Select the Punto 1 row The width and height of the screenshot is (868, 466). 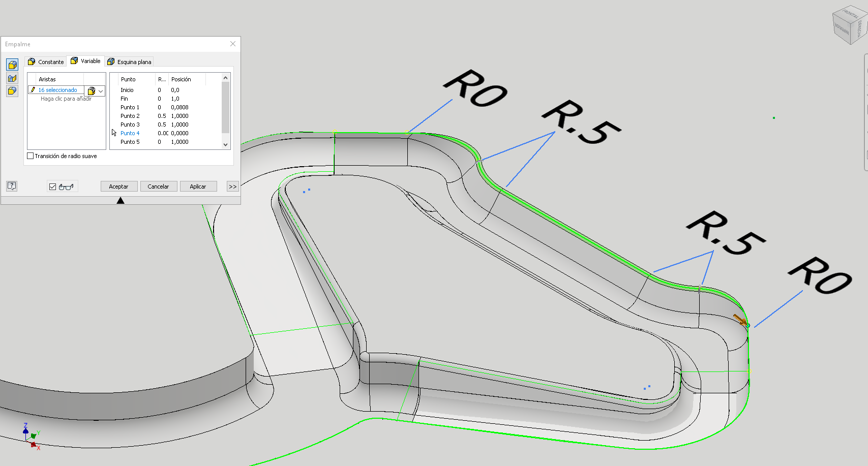point(166,107)
